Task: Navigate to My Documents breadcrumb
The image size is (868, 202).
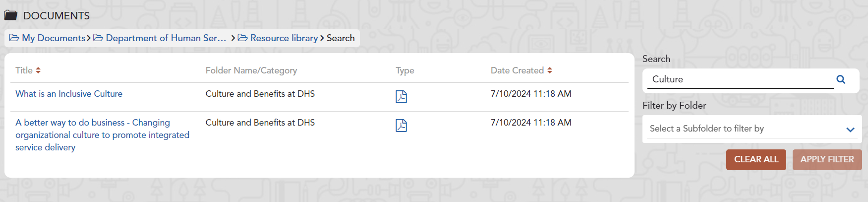Action: pyautogui.click(x=54, y=38)
